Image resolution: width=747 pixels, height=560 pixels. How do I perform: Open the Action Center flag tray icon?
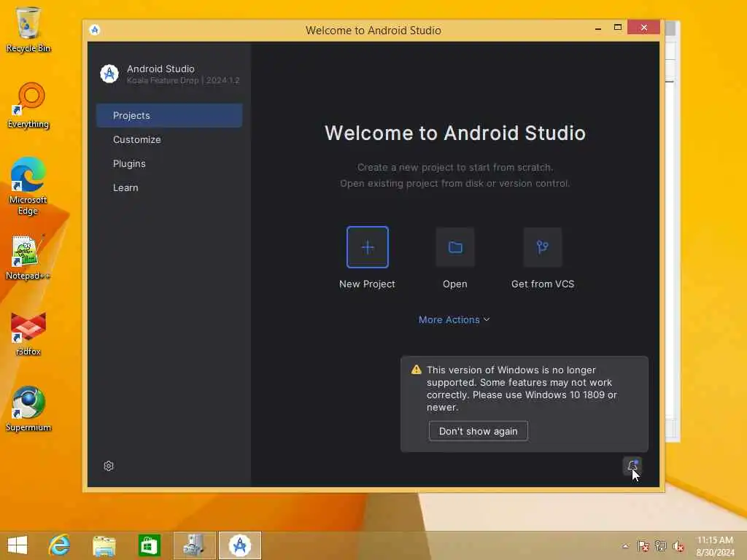643,545
